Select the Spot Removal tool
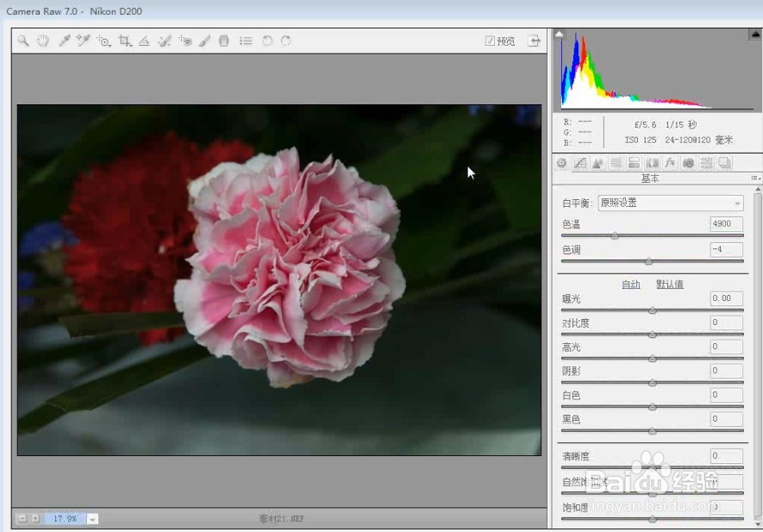The height and width of the screenshot is (532, 763). [165, 41]
